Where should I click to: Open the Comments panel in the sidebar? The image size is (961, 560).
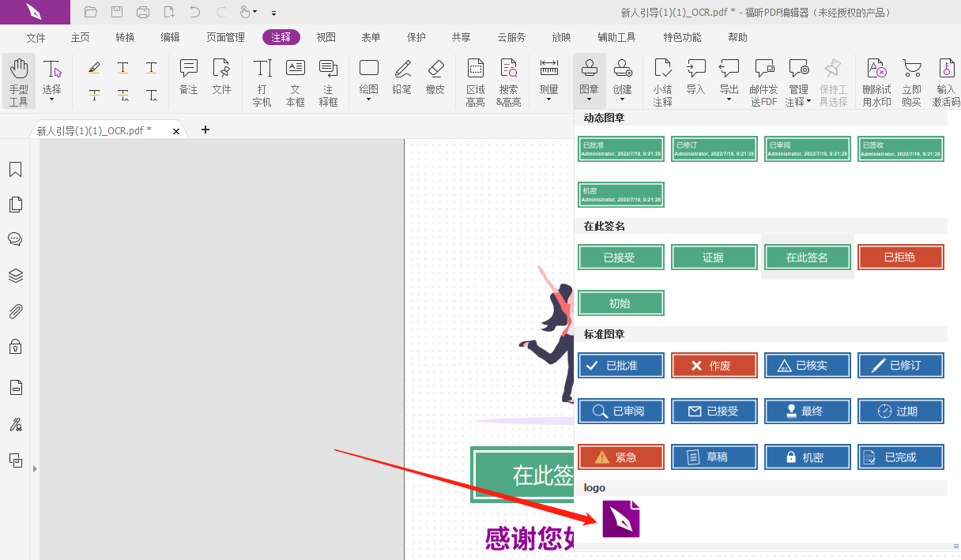15,239
